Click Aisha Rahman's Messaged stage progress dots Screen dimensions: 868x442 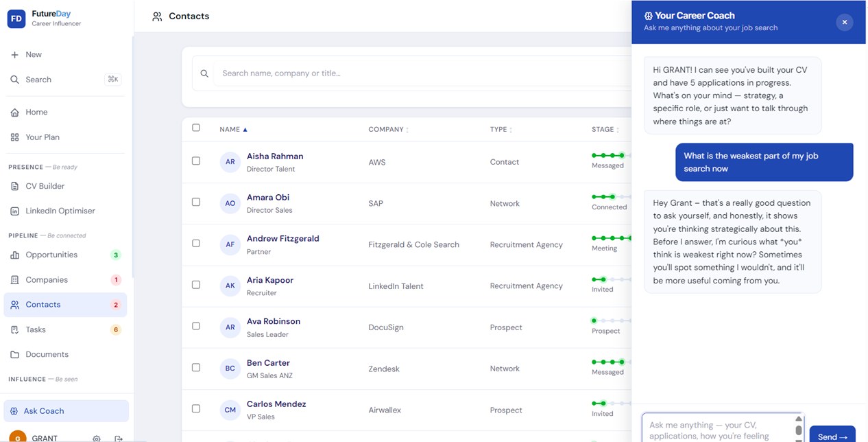coord(611,156)
